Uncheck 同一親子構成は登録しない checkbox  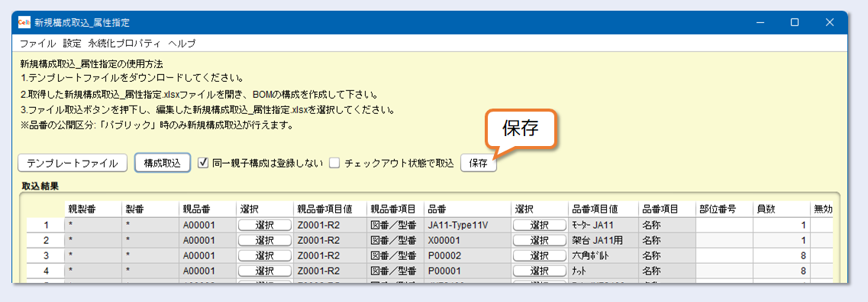[202, 163]
